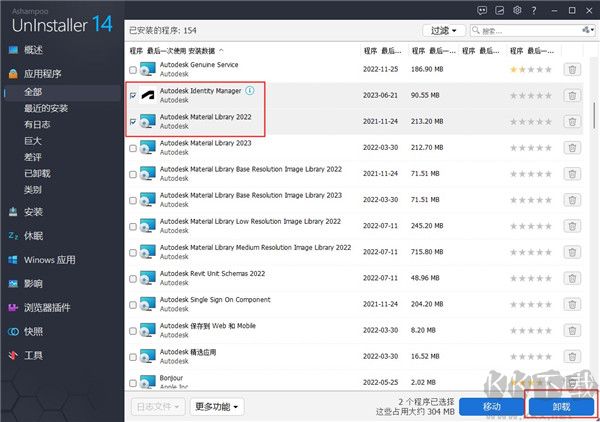The width and height of the screenshot is (600, 422).
Task: Click the Bonjour program icon
Action: point(148,382)
